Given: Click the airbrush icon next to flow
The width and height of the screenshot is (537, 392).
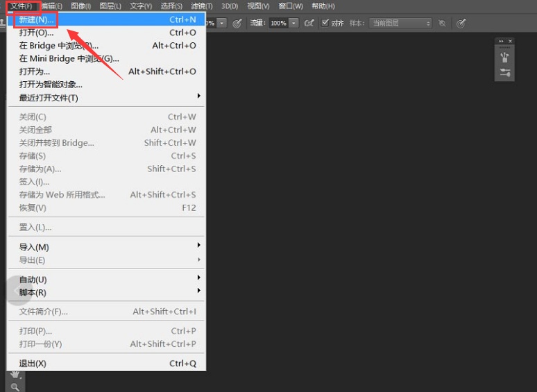Looking at the screenshot, I should click(309, 23).
